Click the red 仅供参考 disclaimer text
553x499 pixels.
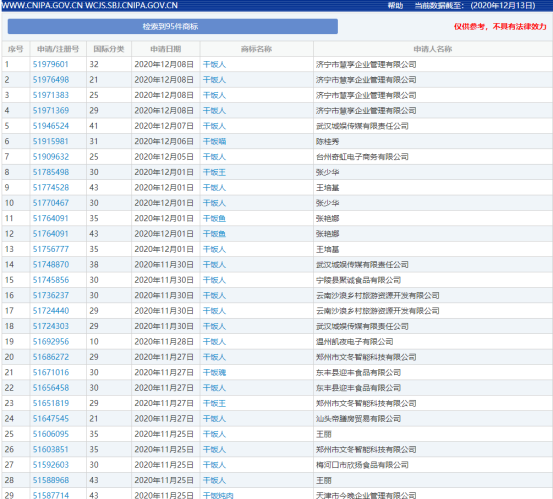click(x=500, y=26)
